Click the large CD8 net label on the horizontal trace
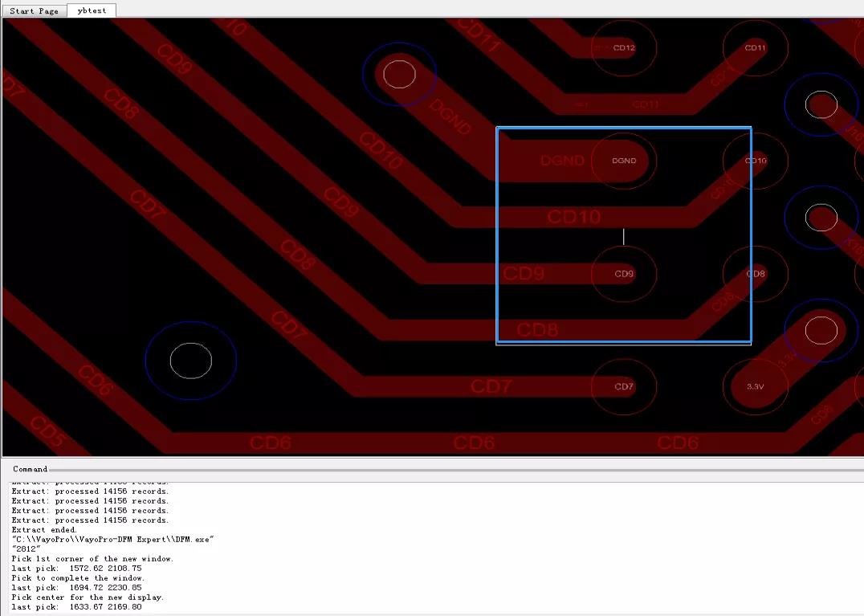This screenshot has width=864, height=616. point(537,330)
